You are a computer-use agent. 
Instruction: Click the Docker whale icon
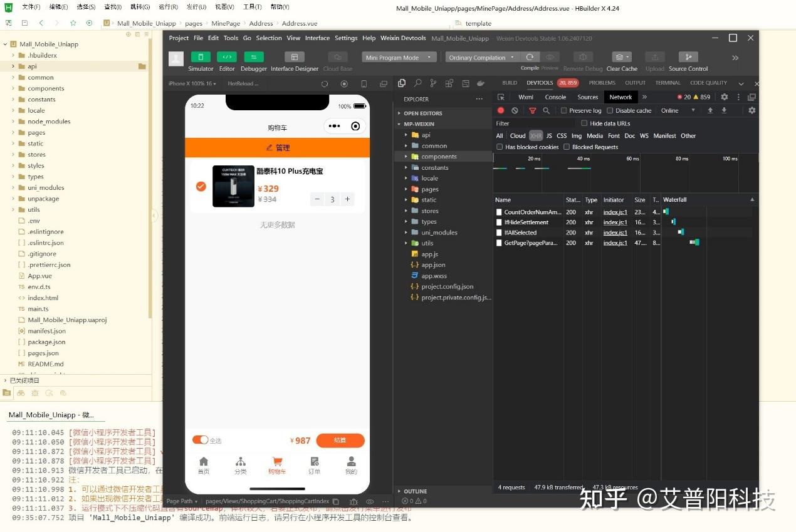[481, 83]
